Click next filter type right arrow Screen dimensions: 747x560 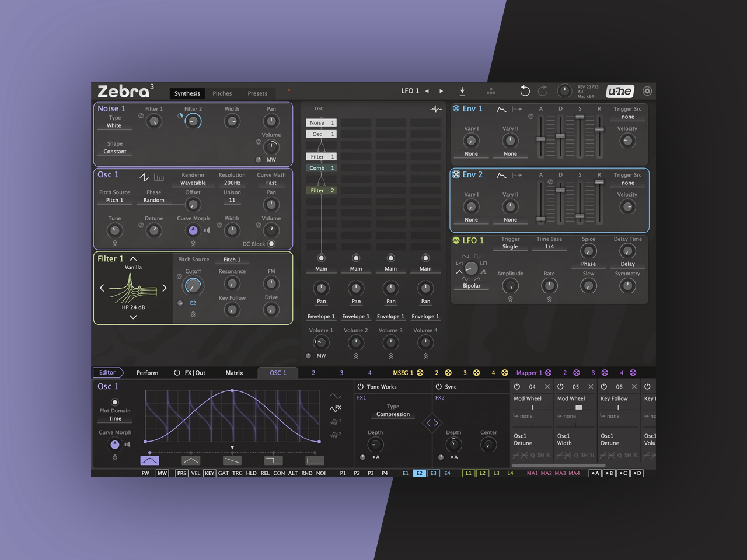click(x=165, y=288)
